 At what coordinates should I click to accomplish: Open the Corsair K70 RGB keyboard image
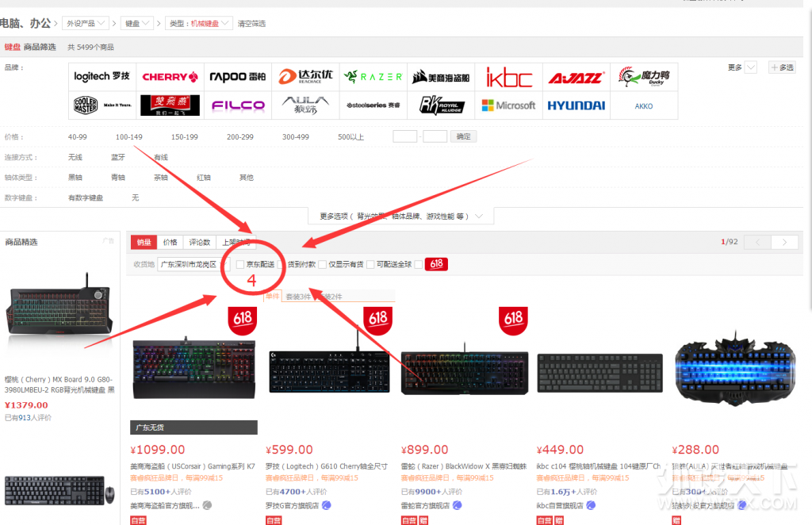click(x=194, y=368)
